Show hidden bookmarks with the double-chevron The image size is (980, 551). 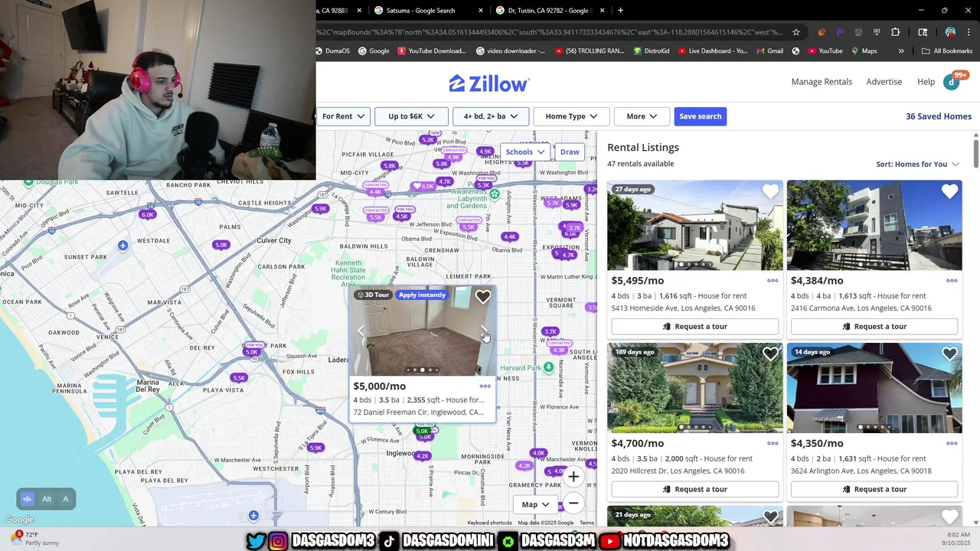[901, 51]
